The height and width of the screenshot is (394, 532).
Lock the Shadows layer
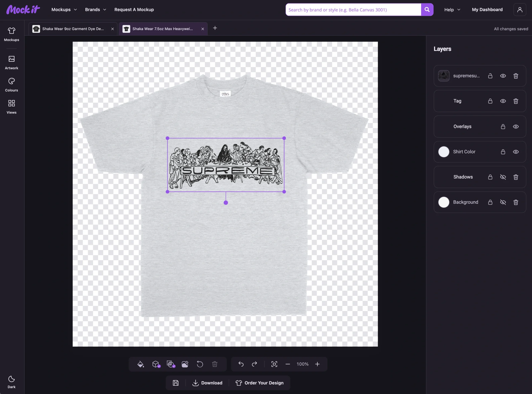[490, 177]
